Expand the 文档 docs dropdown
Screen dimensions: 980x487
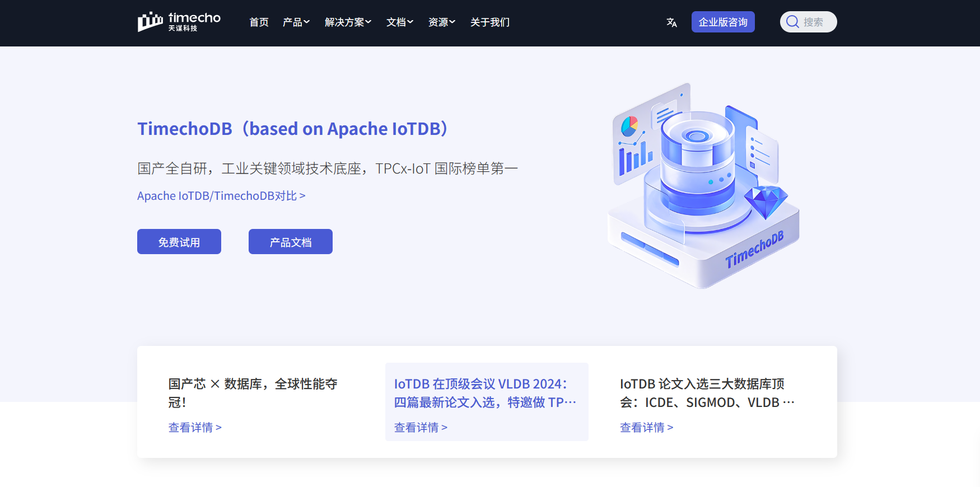pyautogui.click(x=400, y=22)
